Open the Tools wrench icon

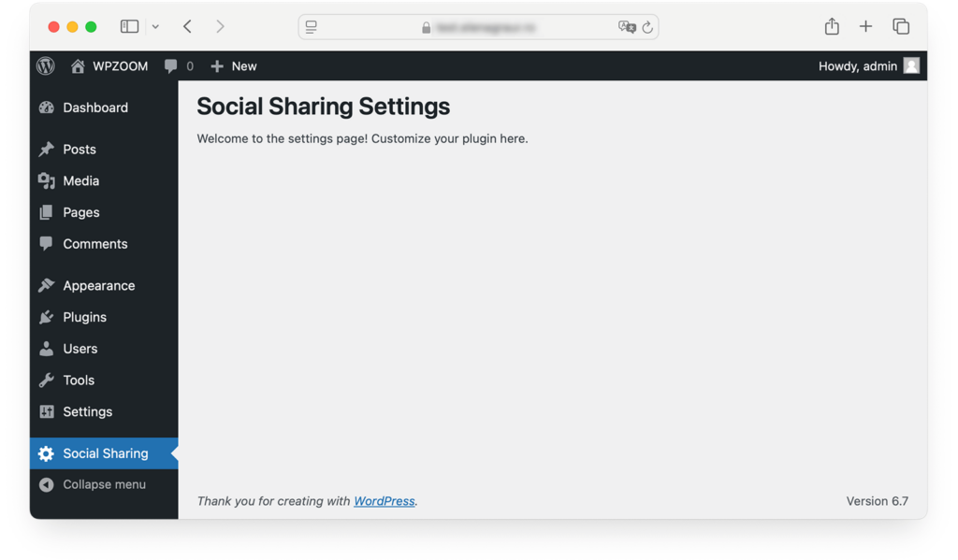point(47,380)
